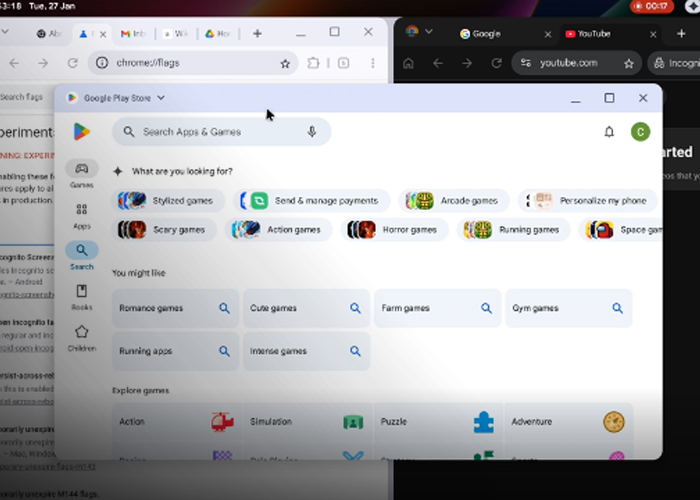700x500 pixels.
Task: Bookmark chrome://flags page with star
Action: point(285,63)
